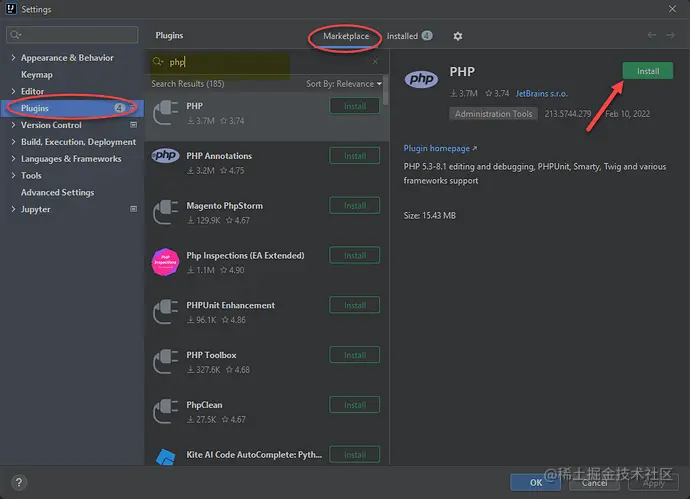This screenshot has width=690, height=499.
Task: Click the OK button
Action: (536, 482)
